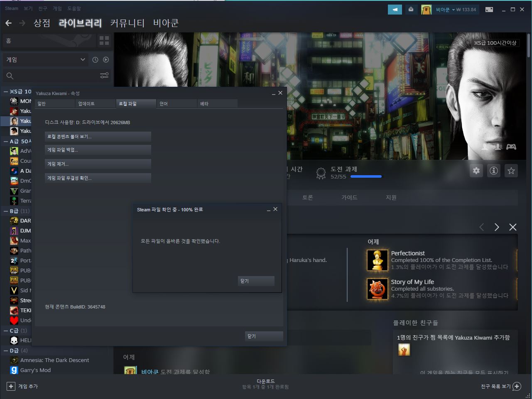
Task: Collapse the C급 (1) category
Action: 6,330
